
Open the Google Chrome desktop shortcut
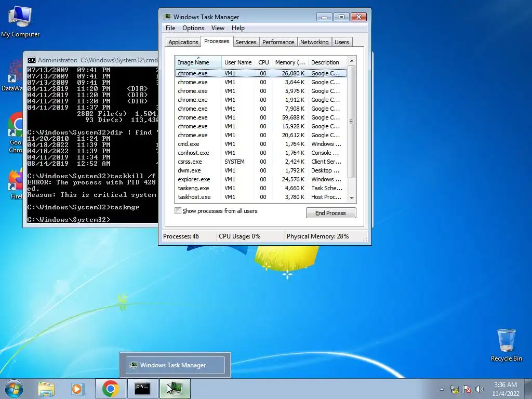pyautogui.click(x=15, y=134)
